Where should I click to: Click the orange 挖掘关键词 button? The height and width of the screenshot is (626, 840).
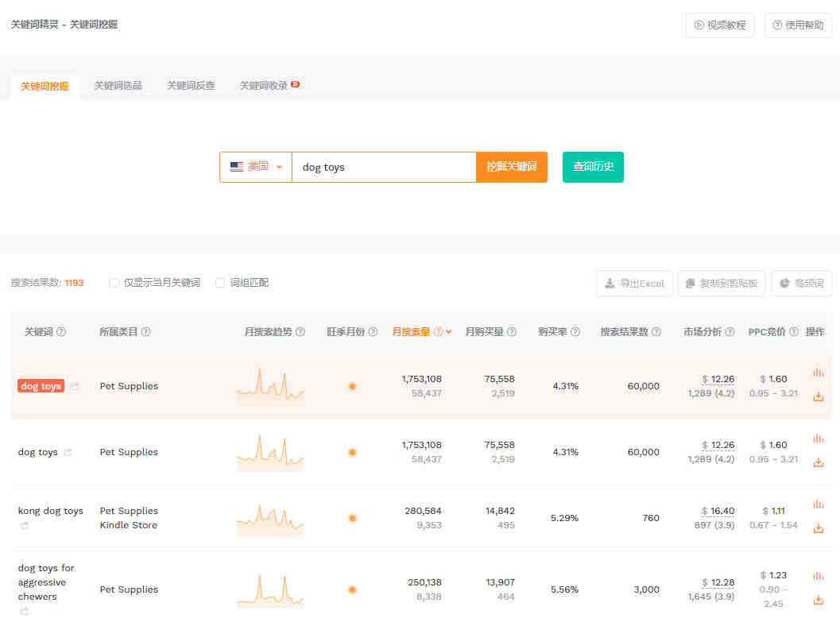tap(512, 167)
